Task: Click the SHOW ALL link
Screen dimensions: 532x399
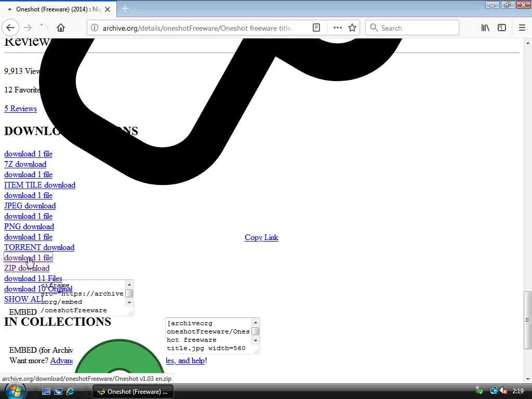Action: tap(24, 299)
